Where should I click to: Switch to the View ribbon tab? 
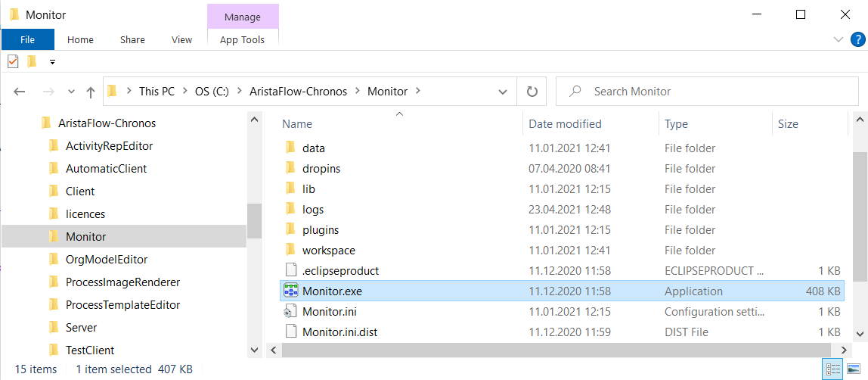click(181, 40)
